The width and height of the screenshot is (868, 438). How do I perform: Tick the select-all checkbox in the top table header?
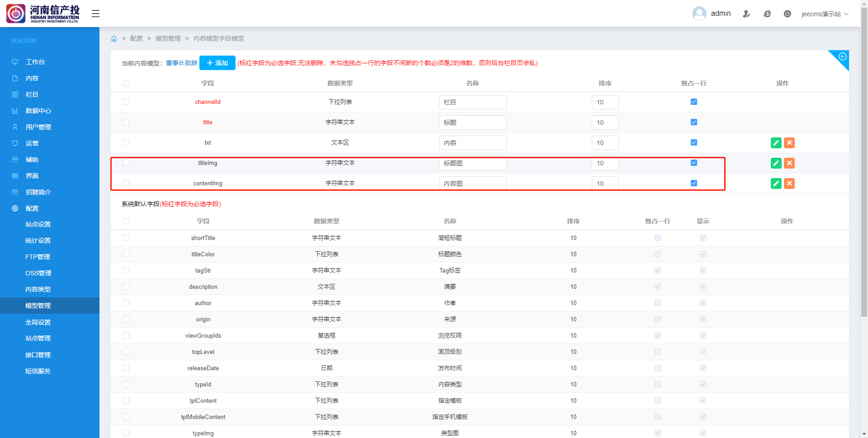point(126,83)
